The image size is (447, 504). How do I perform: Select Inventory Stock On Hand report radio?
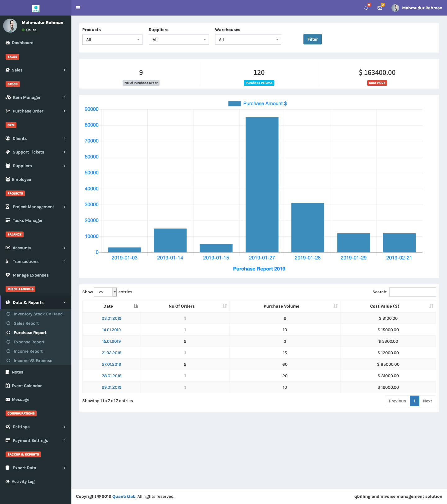coord(8,314)
